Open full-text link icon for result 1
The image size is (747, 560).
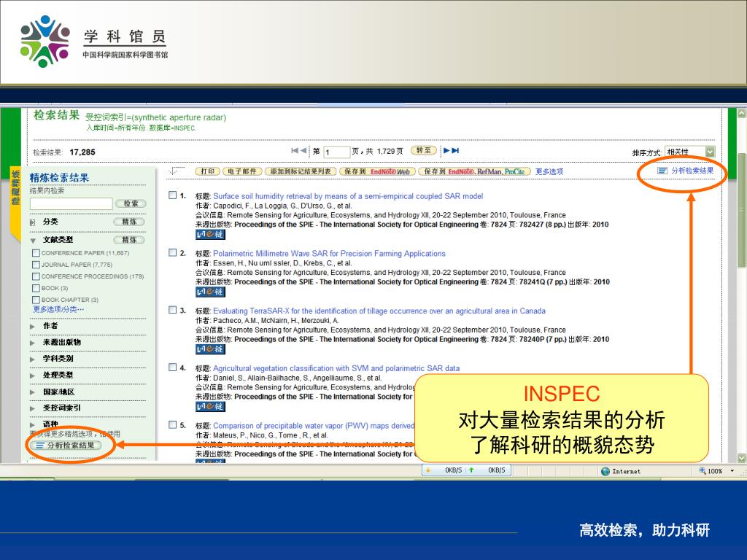coord(210,234)
